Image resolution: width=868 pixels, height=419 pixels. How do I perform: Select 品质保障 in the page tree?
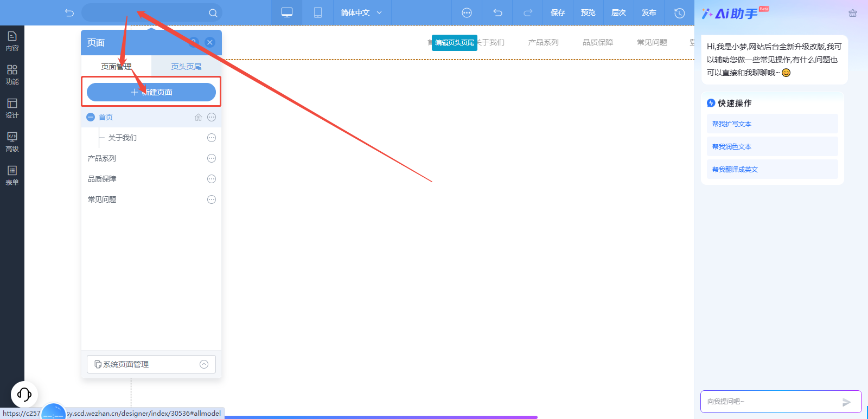coord(102,179)
